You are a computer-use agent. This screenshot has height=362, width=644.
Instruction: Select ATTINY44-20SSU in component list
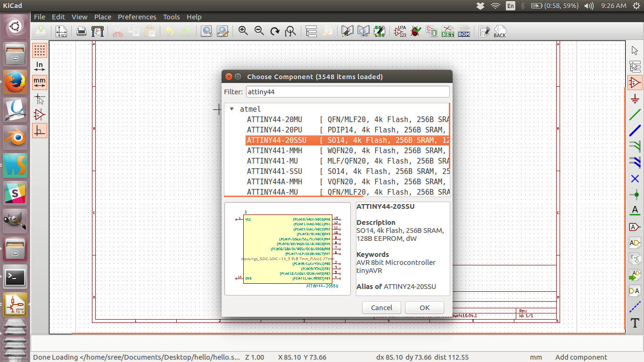348,140
